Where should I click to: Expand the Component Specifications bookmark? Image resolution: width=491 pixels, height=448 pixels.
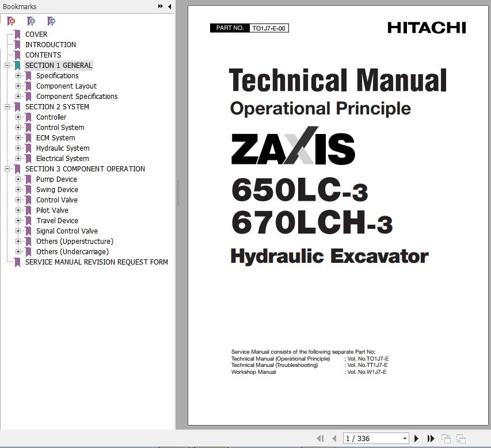18,97
